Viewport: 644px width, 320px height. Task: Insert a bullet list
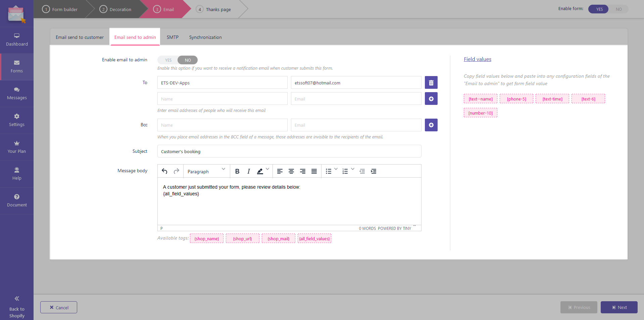[x=329, y=171]
